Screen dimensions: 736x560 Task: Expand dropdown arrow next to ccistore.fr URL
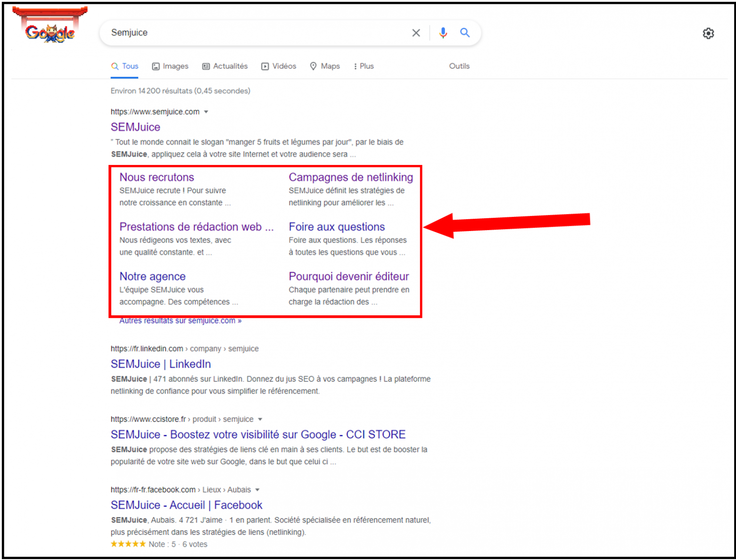(260, 420)
